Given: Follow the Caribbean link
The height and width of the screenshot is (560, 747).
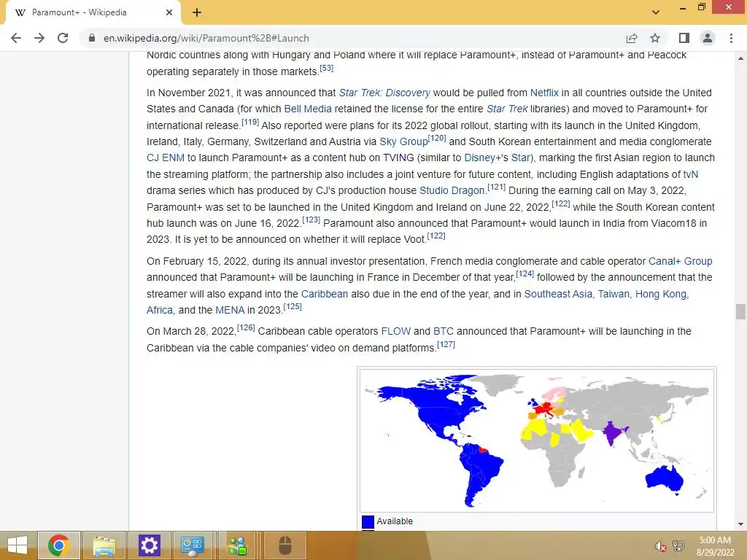Looking at the screenshot, I should (325, 295).
